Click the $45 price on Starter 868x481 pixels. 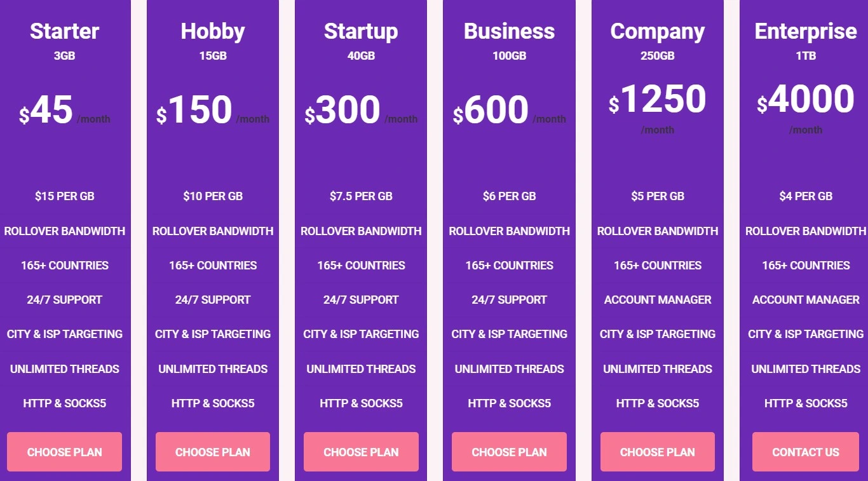point(50,110)
